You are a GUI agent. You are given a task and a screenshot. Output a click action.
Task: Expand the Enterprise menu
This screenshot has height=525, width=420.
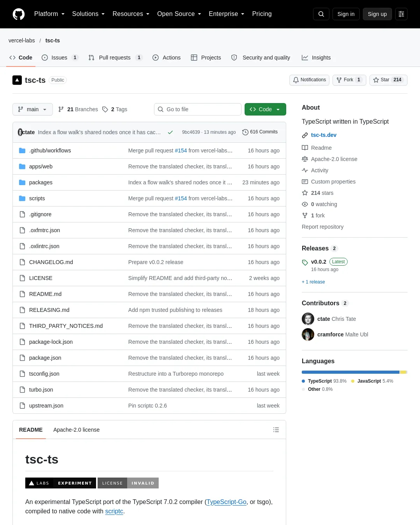[x=226, y=14]
